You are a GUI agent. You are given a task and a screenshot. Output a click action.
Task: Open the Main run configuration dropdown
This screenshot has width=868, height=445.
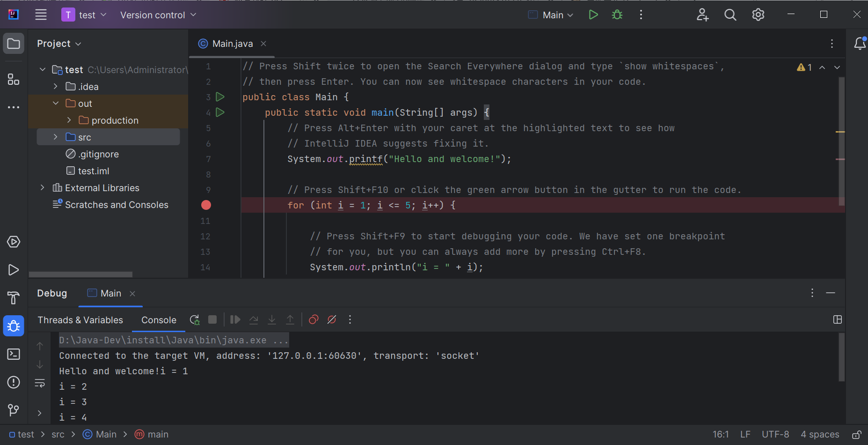552,15
